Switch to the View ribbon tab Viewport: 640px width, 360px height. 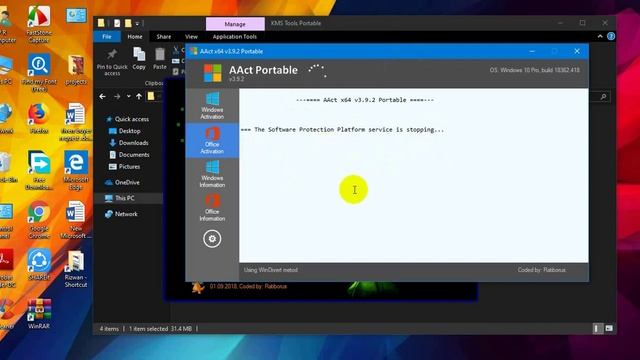coord(191,36)
